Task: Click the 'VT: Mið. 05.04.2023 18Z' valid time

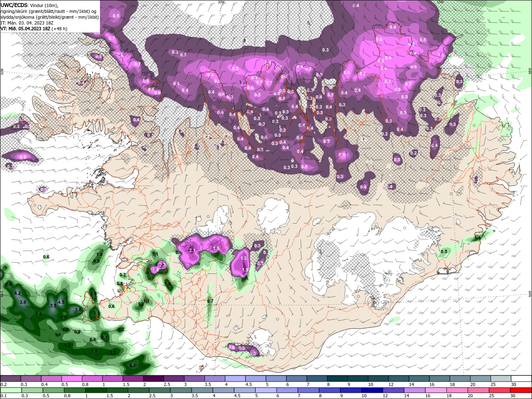Action: tap(25, 29)
